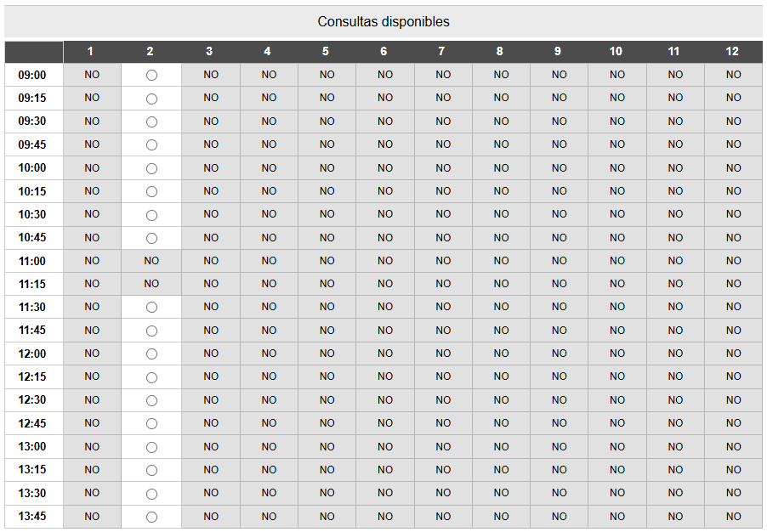Click the column 2 header
This screenshot has height=532, width=767.
[x=150, y=52]
